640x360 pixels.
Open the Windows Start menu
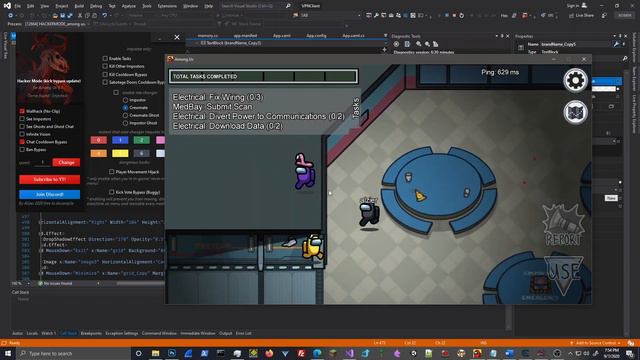[7, 353]
